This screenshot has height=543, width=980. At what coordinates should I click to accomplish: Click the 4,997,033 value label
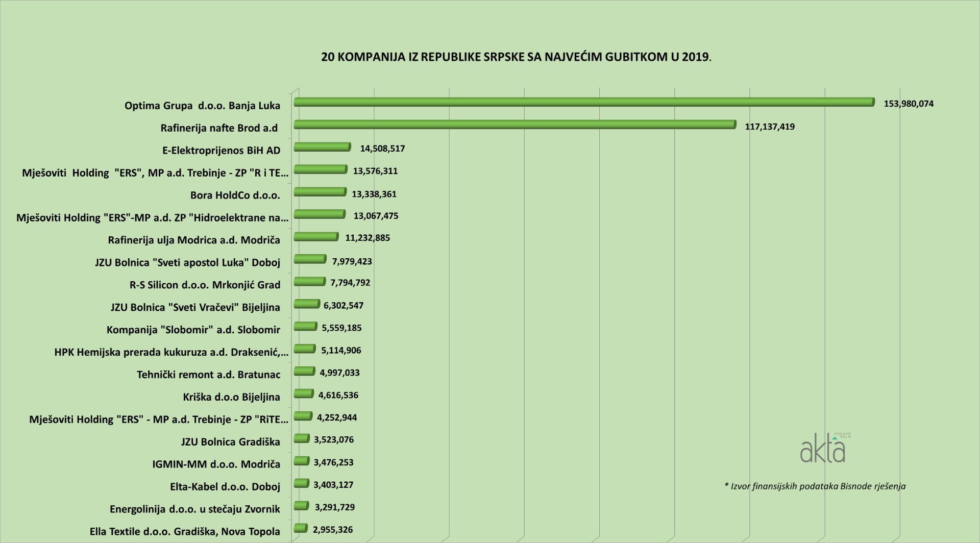339,373
